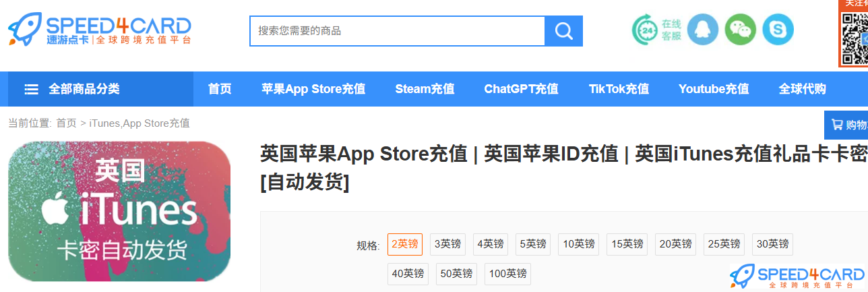This screenshot has height=292, width=868.
Task: Click the 在线客服 label text
Action: pyautogui.click(x=672, y=30)
